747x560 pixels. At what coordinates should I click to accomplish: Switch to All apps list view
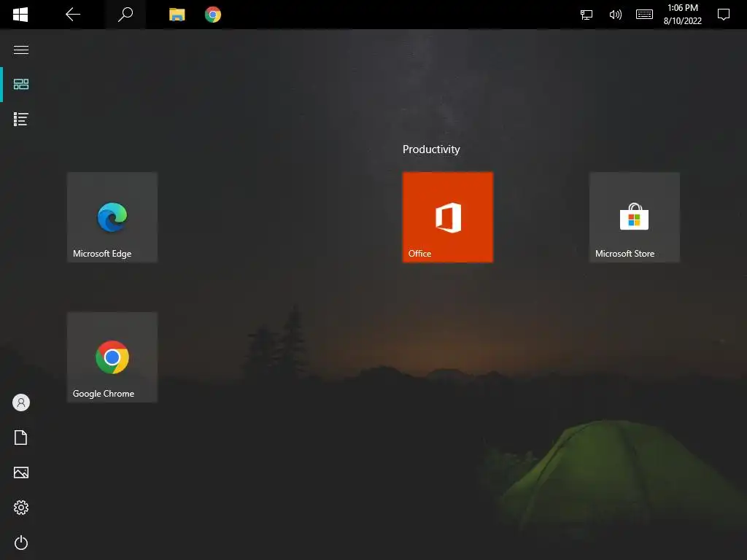click(x=21, y=119)
